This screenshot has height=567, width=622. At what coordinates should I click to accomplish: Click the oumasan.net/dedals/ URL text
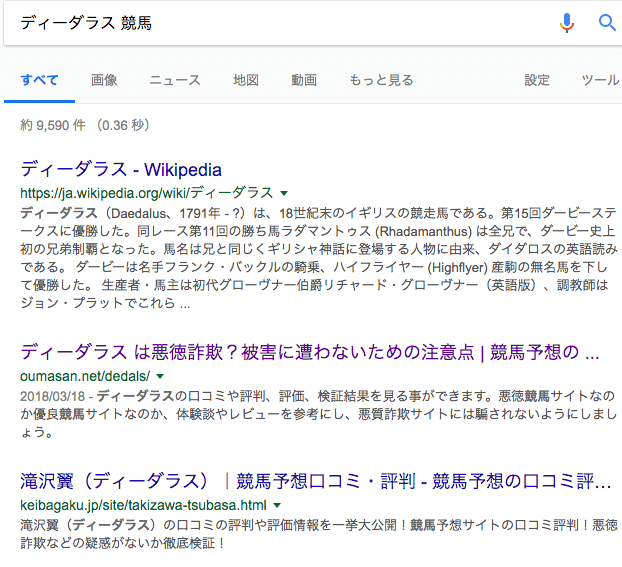(85, 376)
